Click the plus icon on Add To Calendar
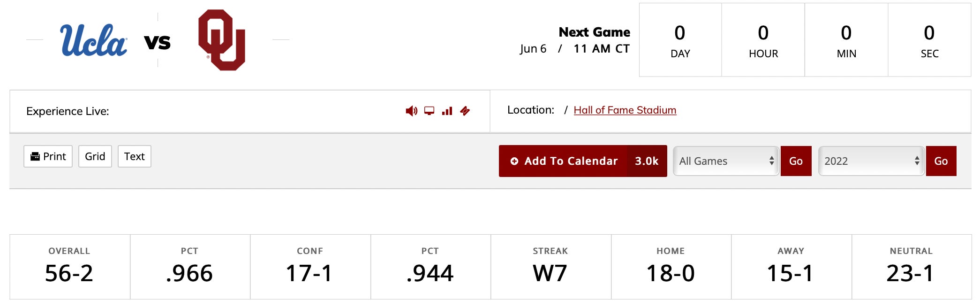This screenshot has height=307, width=980. 514,161
